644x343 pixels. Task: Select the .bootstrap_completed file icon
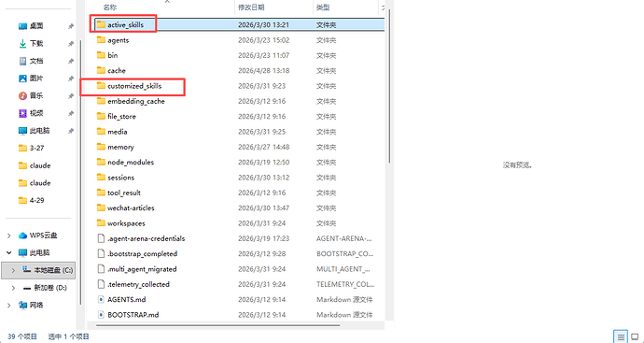point(101,254)
